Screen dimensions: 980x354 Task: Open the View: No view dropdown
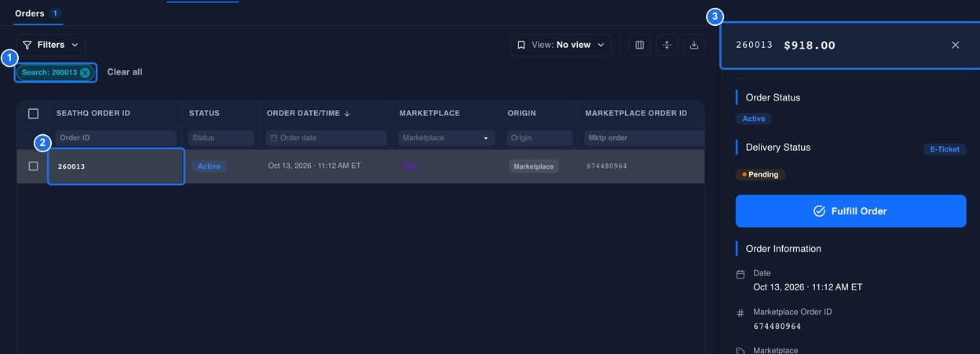[x=561, y=45]
